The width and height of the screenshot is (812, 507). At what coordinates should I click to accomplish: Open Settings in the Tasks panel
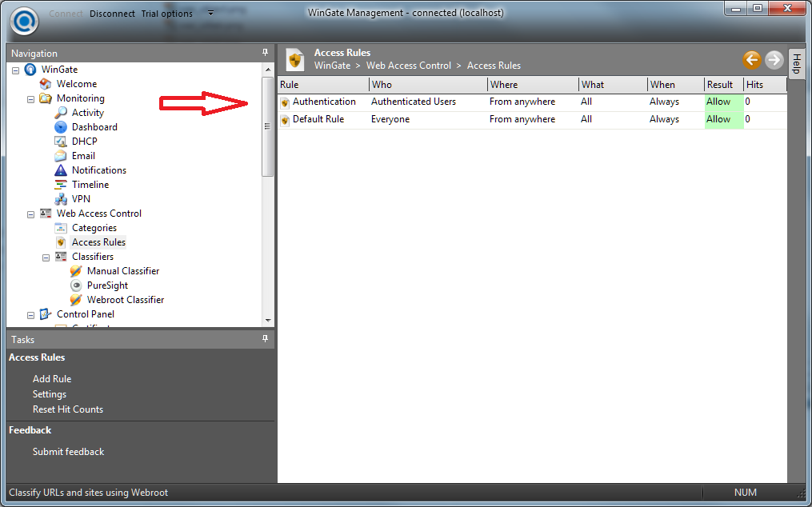pos(49,394)
